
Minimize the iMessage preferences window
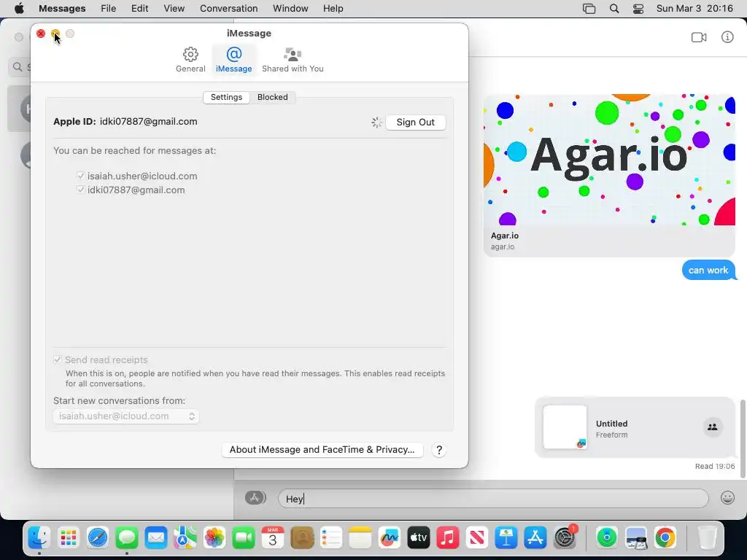pyautogui.click(x=55, y=34)
